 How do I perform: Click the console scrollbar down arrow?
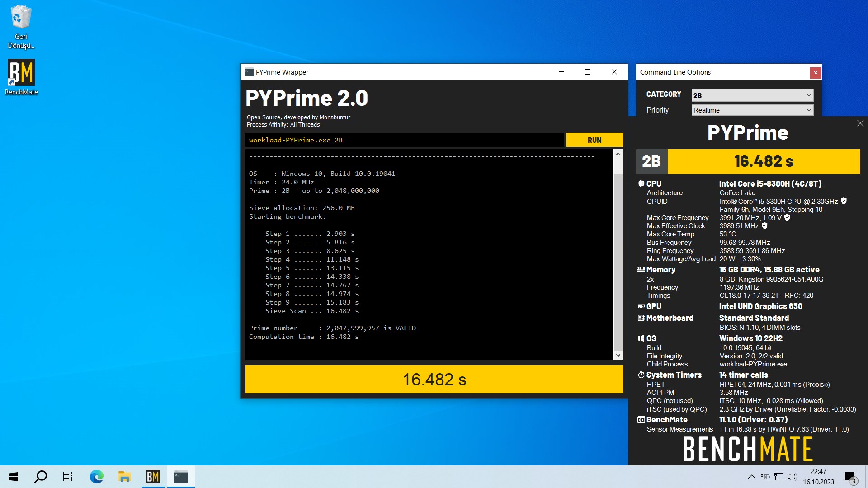[x=618, y=356]
